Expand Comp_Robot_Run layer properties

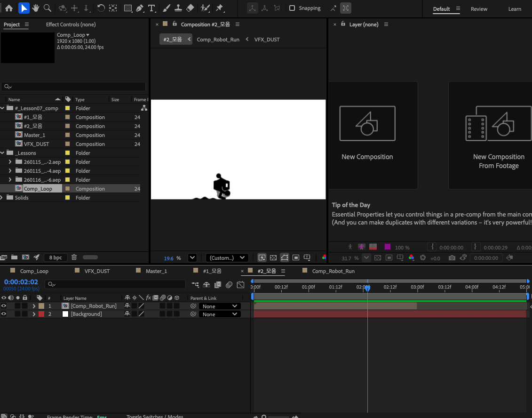(33, 306)
